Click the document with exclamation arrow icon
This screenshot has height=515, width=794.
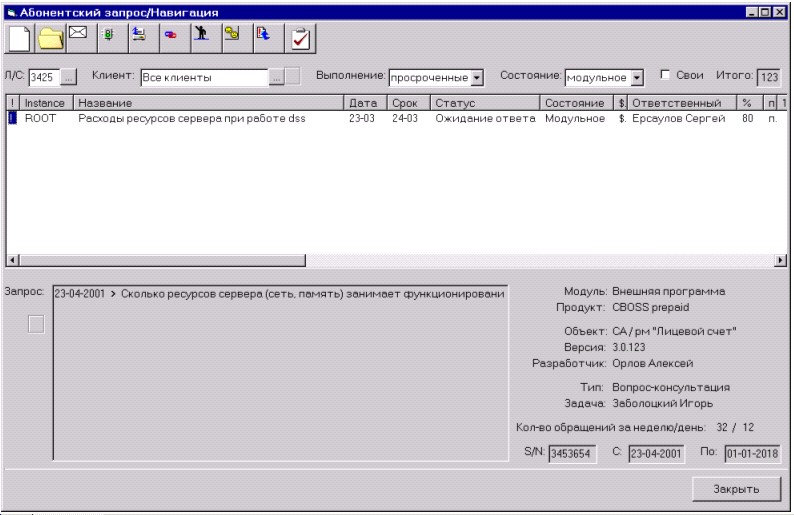point(269,38)
